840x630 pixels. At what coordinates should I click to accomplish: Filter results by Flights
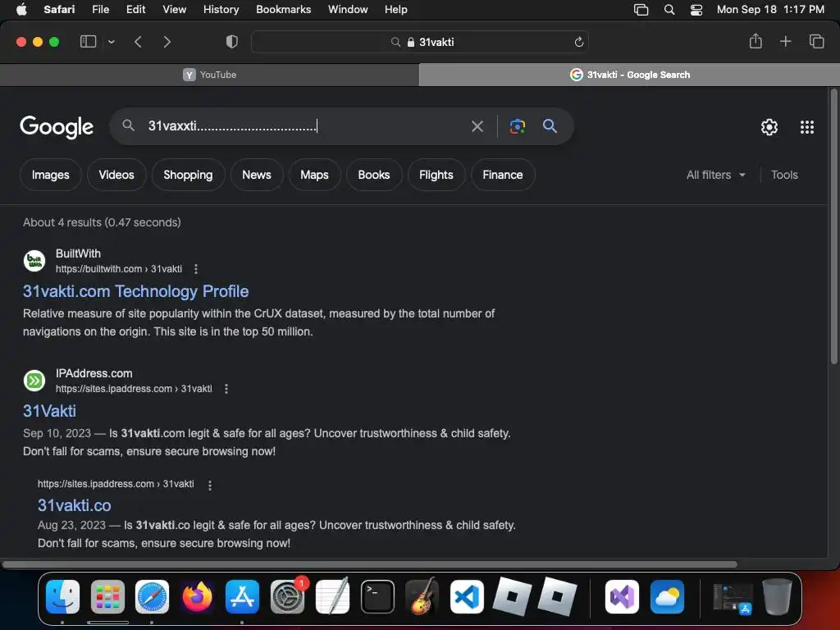click(x=436, y=175)
